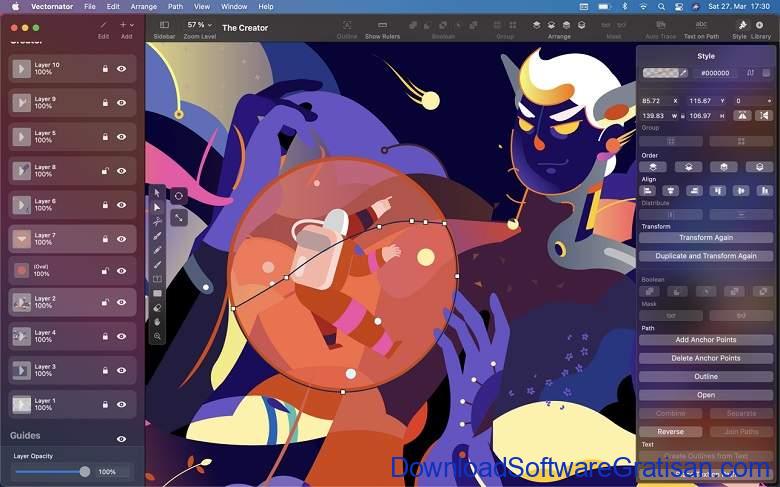Viewport: 780px width, 487px height.
Task: Open the Zoom Level dropdown
Action: coord(199,24)
